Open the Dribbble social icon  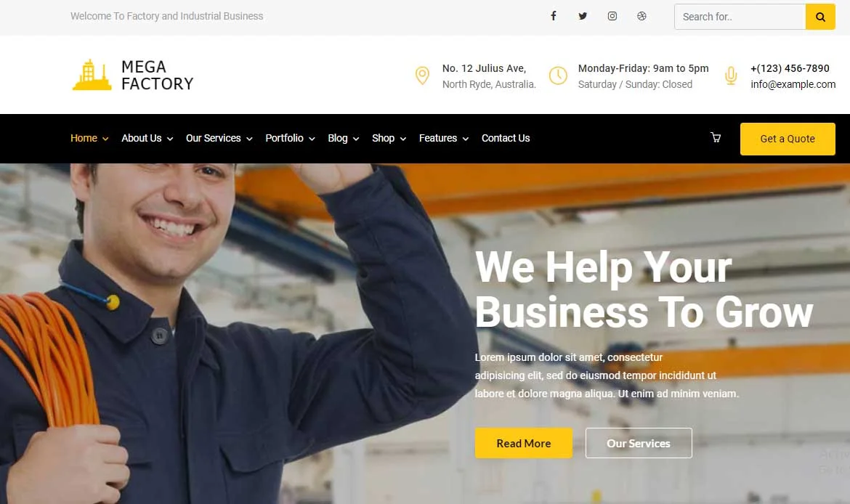click(641, 16)
